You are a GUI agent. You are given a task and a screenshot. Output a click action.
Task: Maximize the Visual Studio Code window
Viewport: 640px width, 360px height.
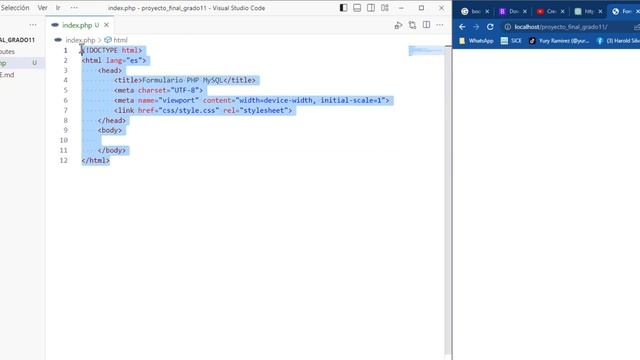tap(421, 8)
